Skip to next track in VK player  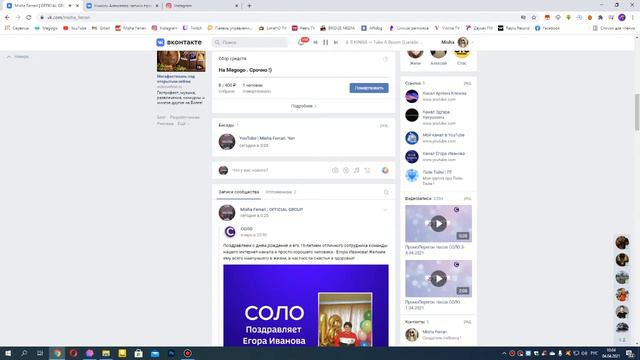click(x=336, y=42)
